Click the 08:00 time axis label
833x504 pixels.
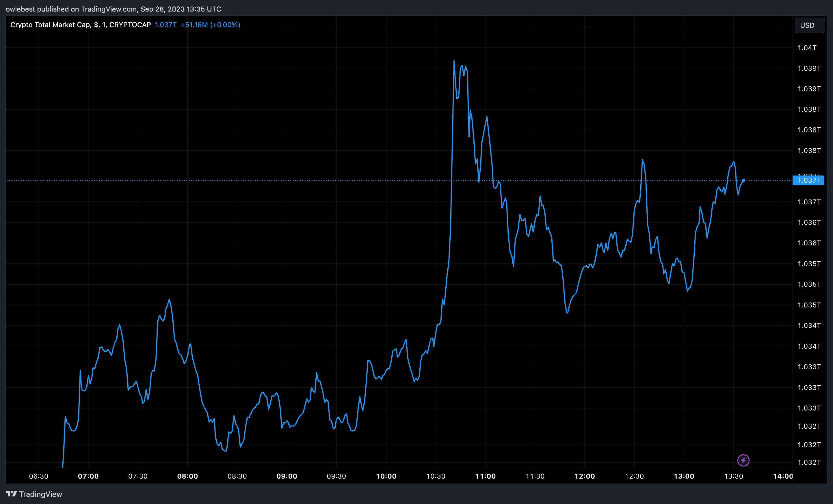tap(188, 476)
